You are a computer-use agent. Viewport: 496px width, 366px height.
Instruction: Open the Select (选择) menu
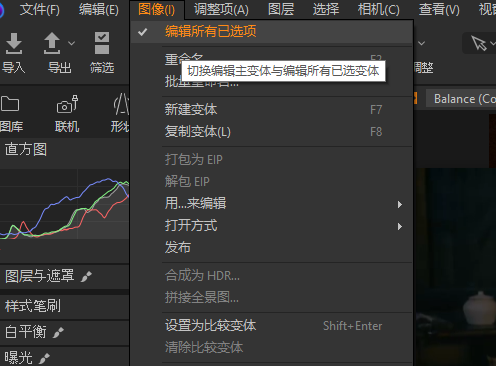point(326,10)
